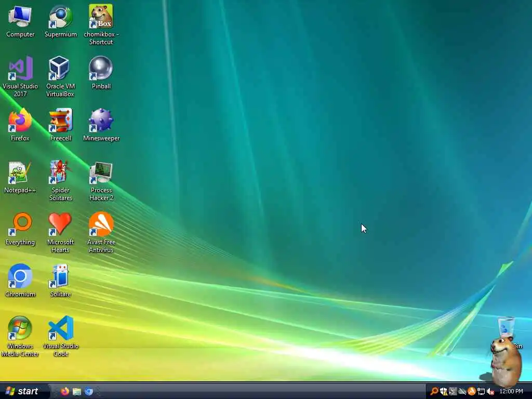Launch Chromium from quick launch bar
Screen dimensions: 532x399
(x=89, y=392)
